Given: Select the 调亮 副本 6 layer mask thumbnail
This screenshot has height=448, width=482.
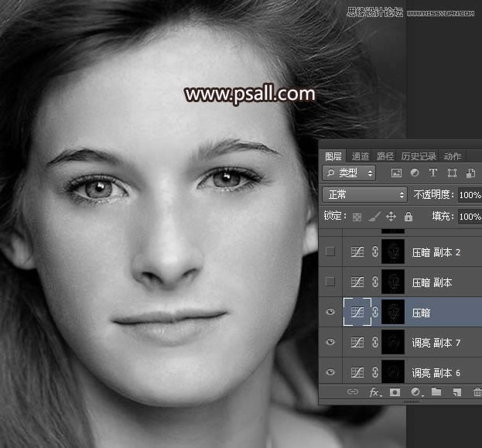Looking at the screenshot, I should point(394,372).
